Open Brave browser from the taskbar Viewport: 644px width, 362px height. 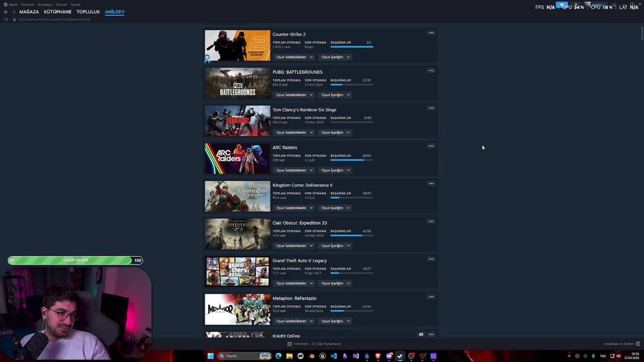pyautogui.click(x=378, y=356)
